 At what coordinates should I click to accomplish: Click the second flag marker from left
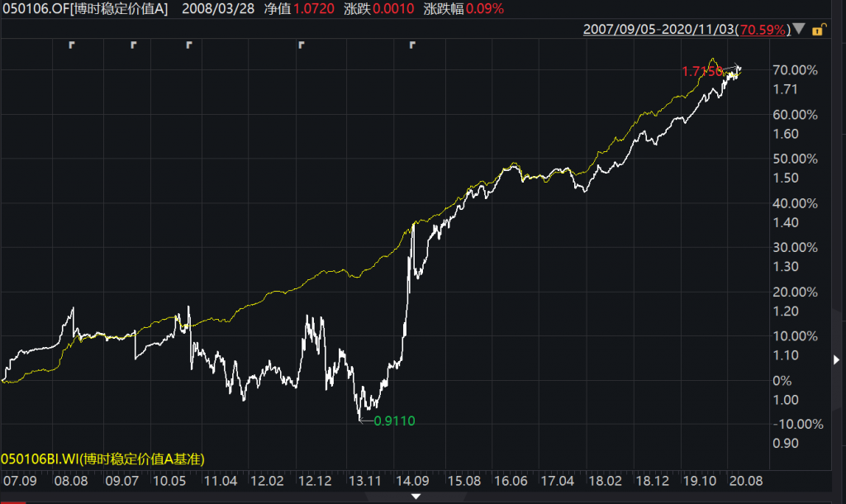coord(134,45)
